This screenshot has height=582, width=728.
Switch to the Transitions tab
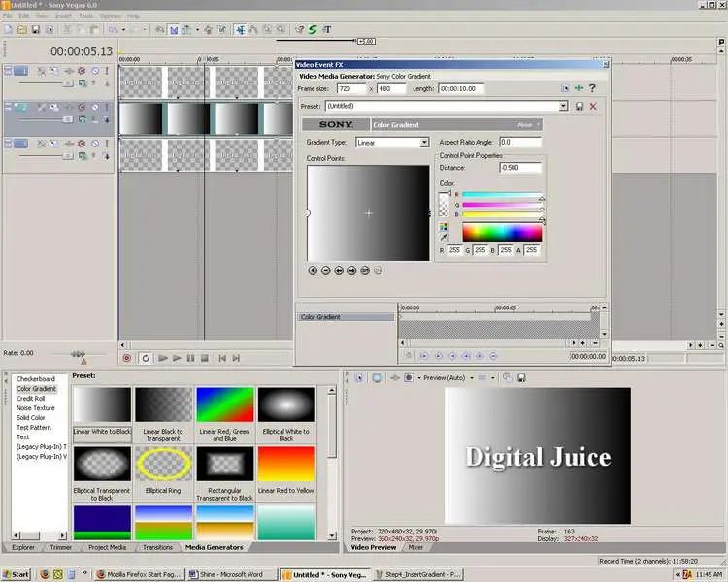click(157, 548)
